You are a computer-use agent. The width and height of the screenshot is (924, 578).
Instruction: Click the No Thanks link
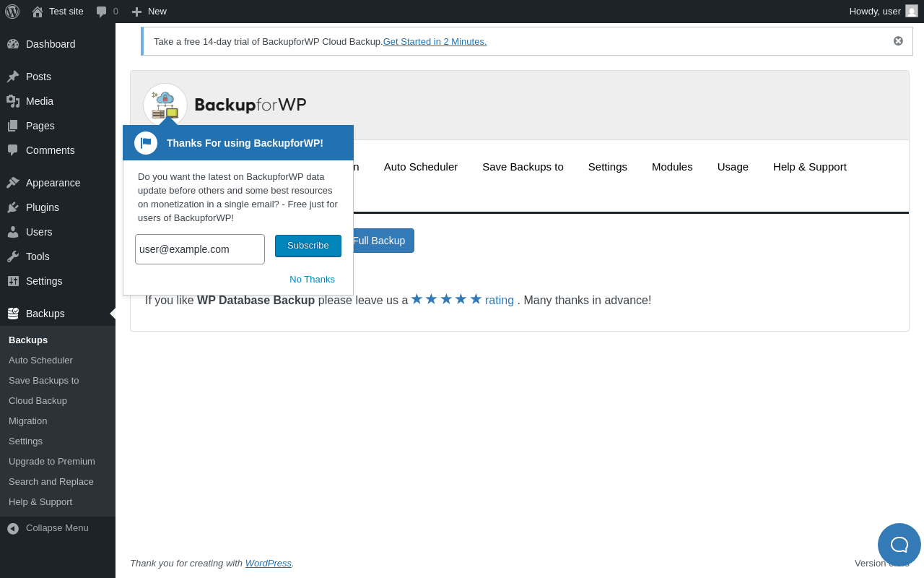[313, 280]
